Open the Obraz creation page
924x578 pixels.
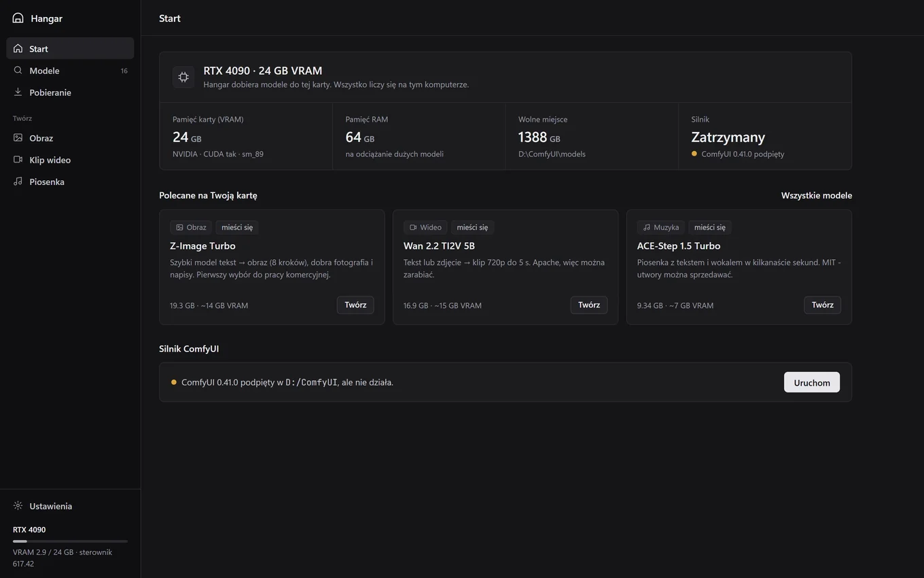coord(70,138)
